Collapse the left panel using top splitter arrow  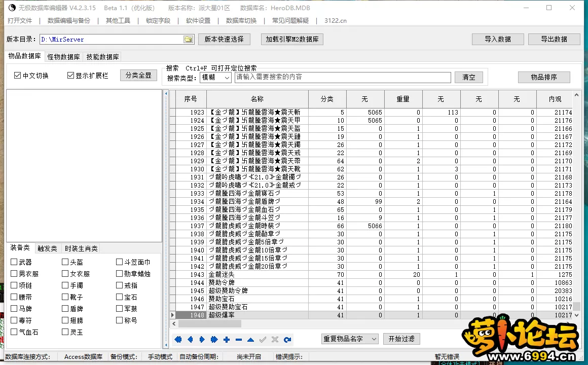coord(166,93)
